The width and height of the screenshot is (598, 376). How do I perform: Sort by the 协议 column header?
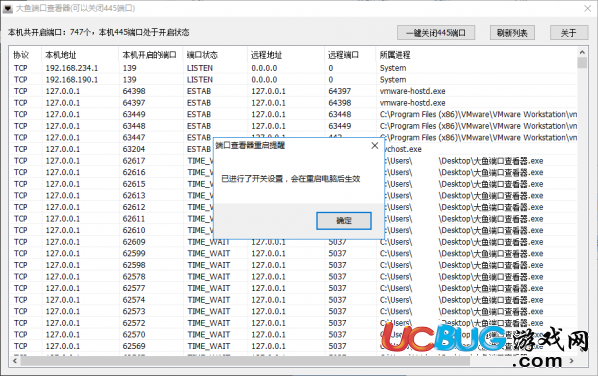(26, 55)
